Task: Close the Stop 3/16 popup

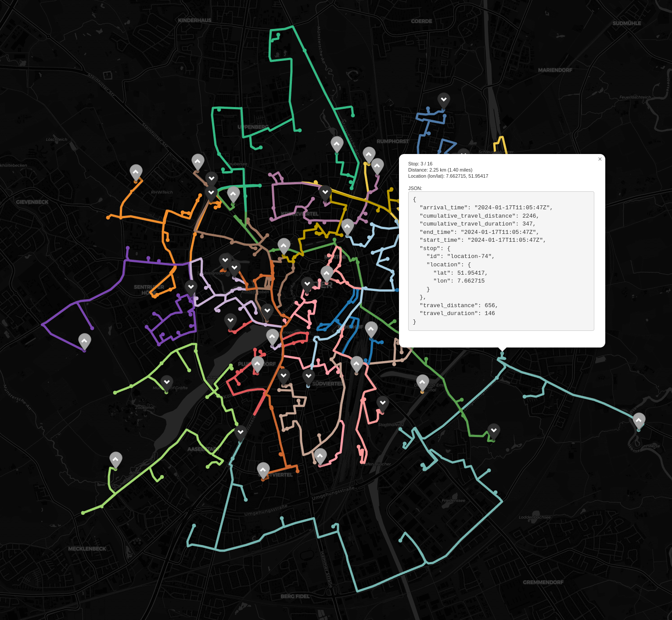Action: (600, 159)
